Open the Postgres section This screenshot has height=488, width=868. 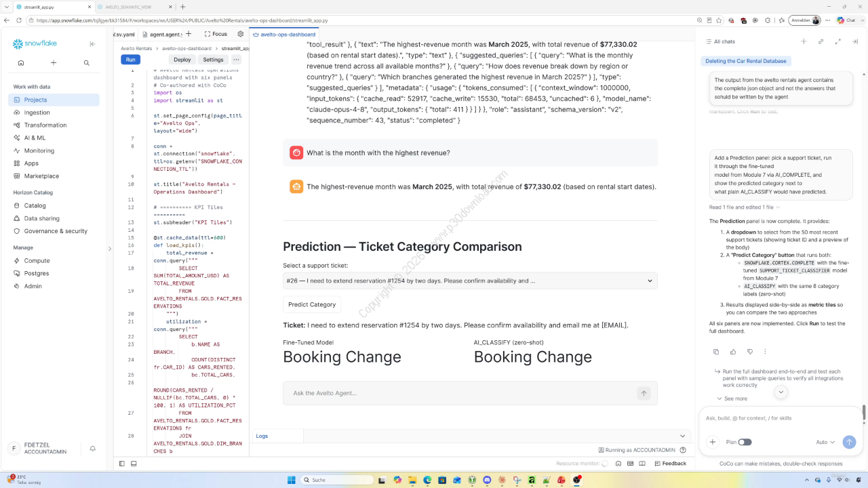point(54,273)
